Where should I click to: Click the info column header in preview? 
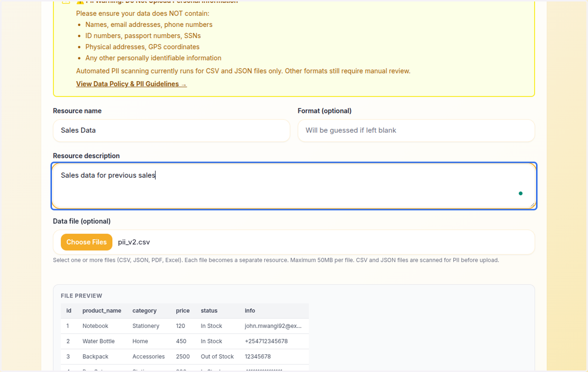pyautogui.click(x=250, y=311)
